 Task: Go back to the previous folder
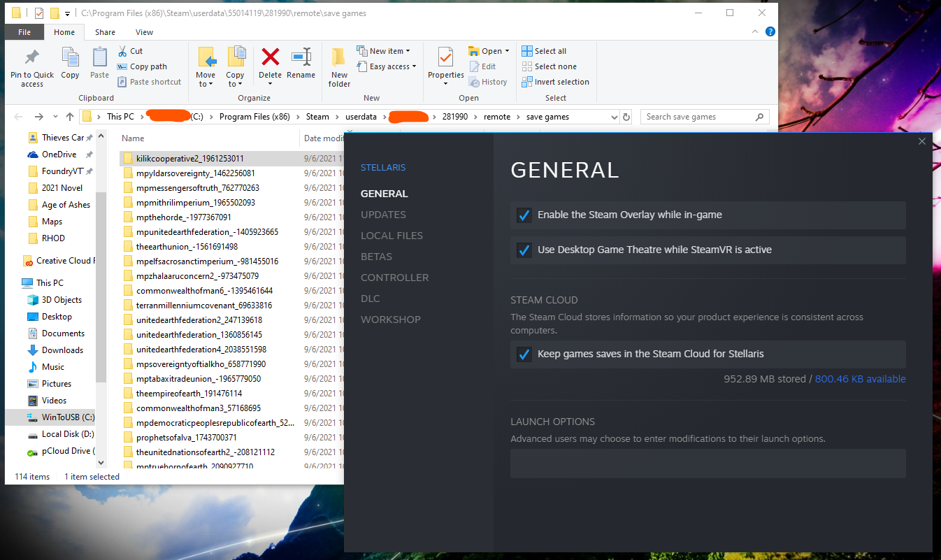(x=18, y=117)
